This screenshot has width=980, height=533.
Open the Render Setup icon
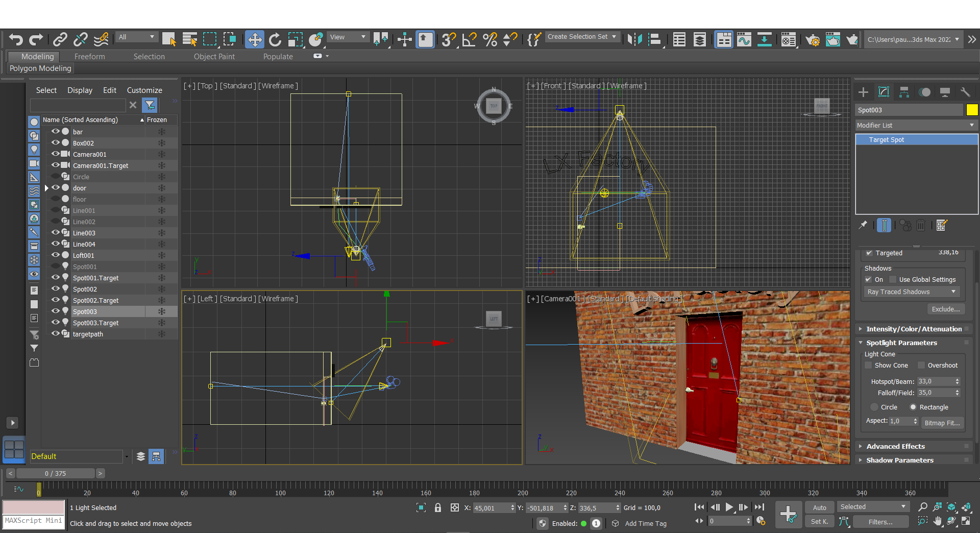pyautogui.click(x=813, y=39)
